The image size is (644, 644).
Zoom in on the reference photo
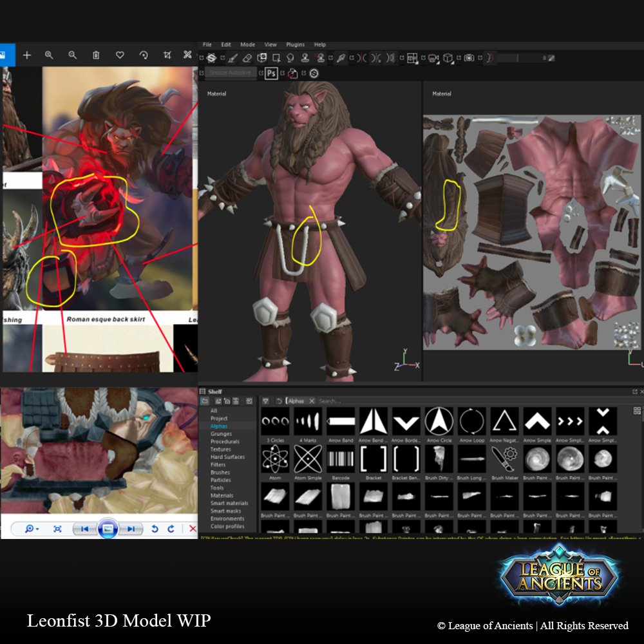[49, 55]
